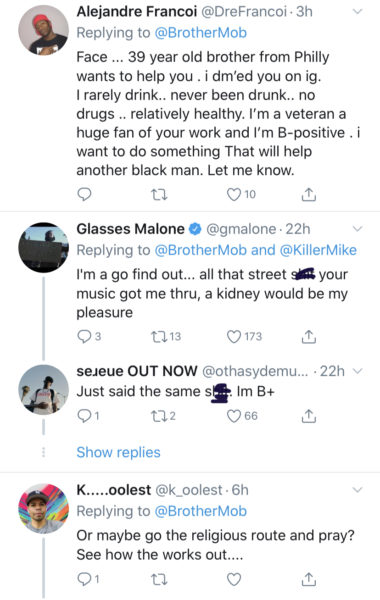The width and height of the screenshot is (380, 600).
Task: View Glasses Malone's profile picture
Action: 43,248
